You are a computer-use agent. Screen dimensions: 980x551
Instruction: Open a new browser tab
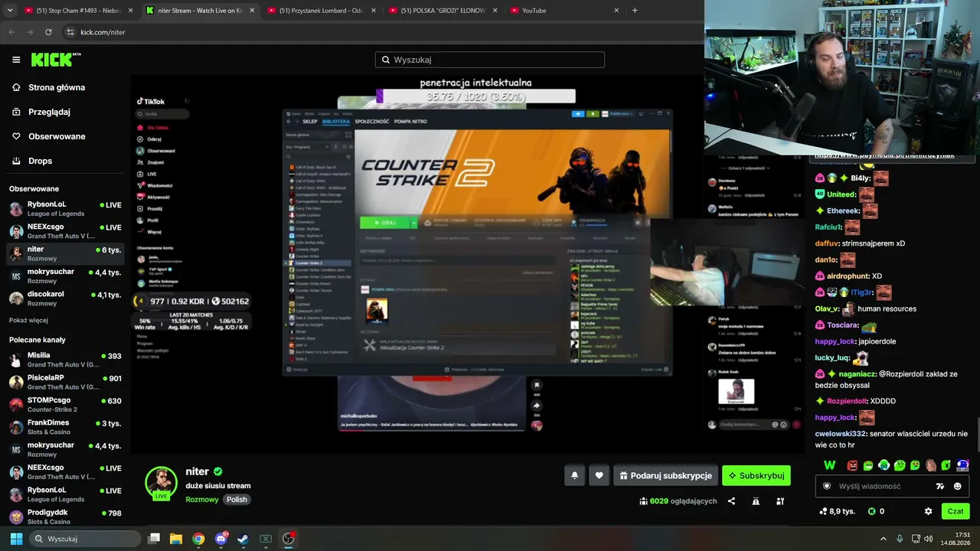pyautogui.click(x=635, y=11)
